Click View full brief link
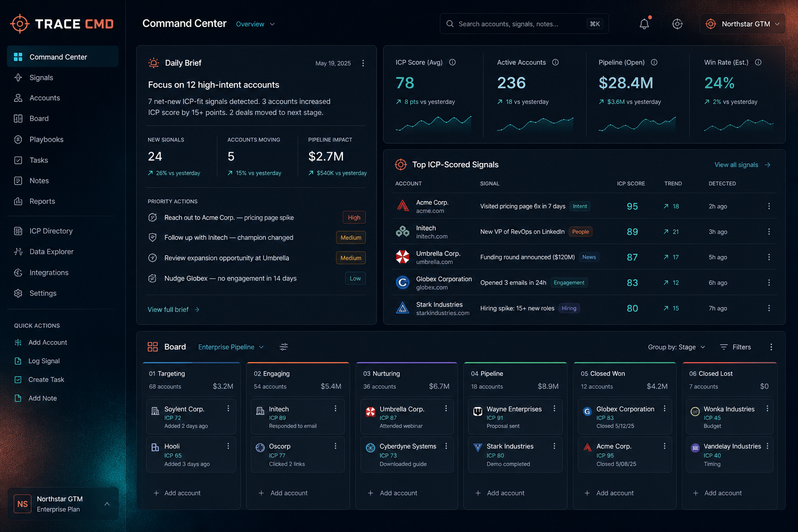The height and width of the screenshot is (532, 798). click(x=174, y=310)
